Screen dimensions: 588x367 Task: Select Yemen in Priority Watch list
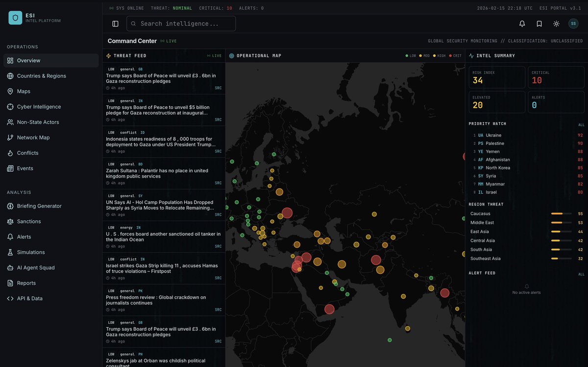click(526, 152)
